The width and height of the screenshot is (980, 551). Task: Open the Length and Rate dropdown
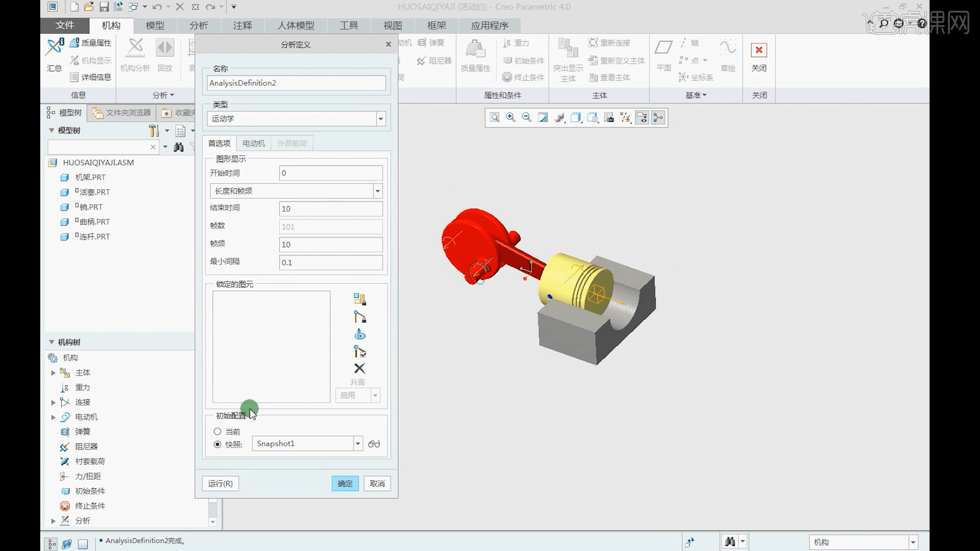tap(377, 191)
